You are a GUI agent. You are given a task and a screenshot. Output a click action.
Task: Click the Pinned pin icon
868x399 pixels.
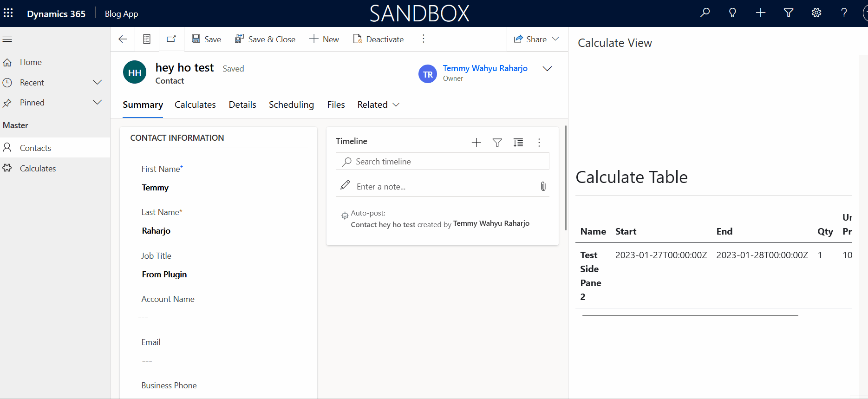tap(7, 103)
